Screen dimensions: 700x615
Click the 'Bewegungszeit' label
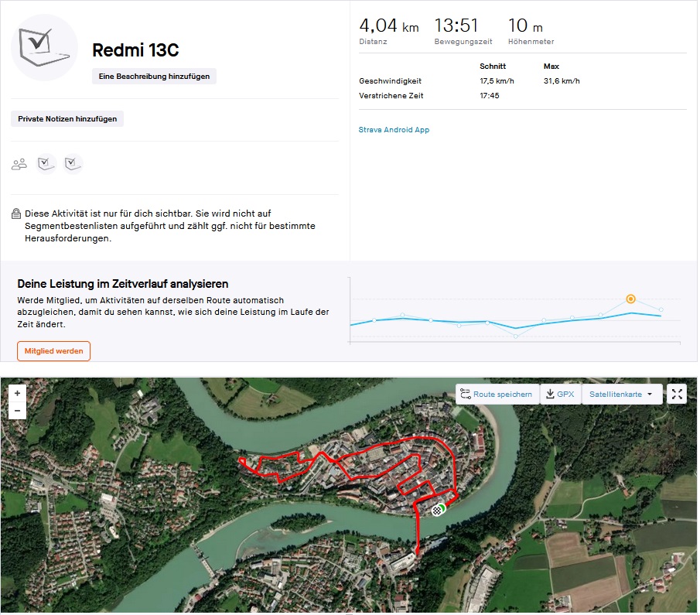coord(463,42)
